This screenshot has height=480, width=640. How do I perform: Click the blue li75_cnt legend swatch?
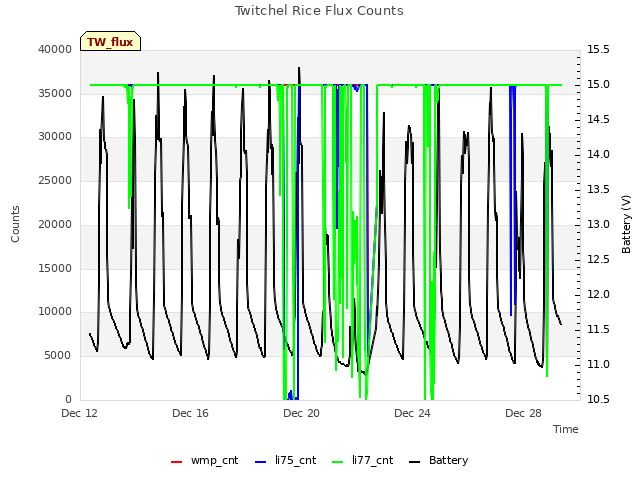tap(260, 462)
